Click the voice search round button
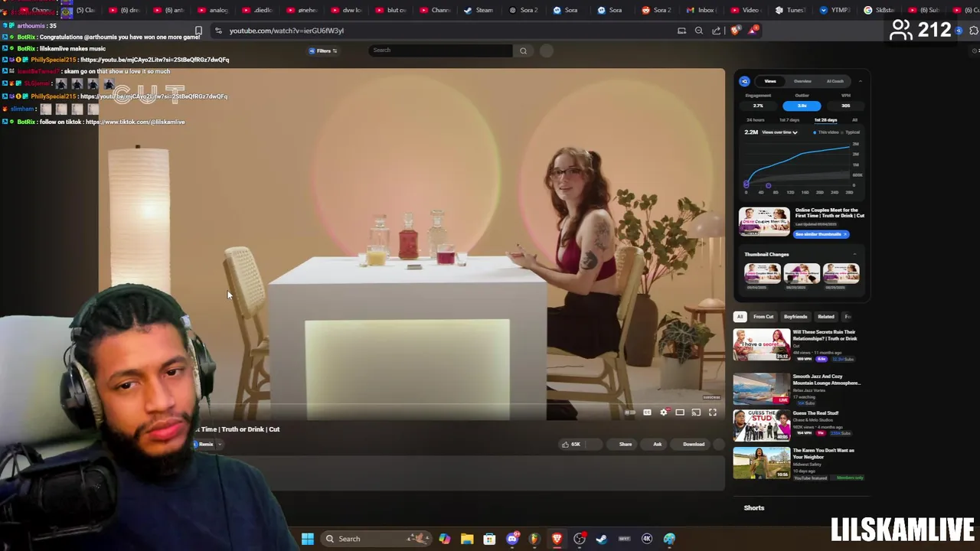This screenshot has width=980, height=551. [x=546, y=51]
